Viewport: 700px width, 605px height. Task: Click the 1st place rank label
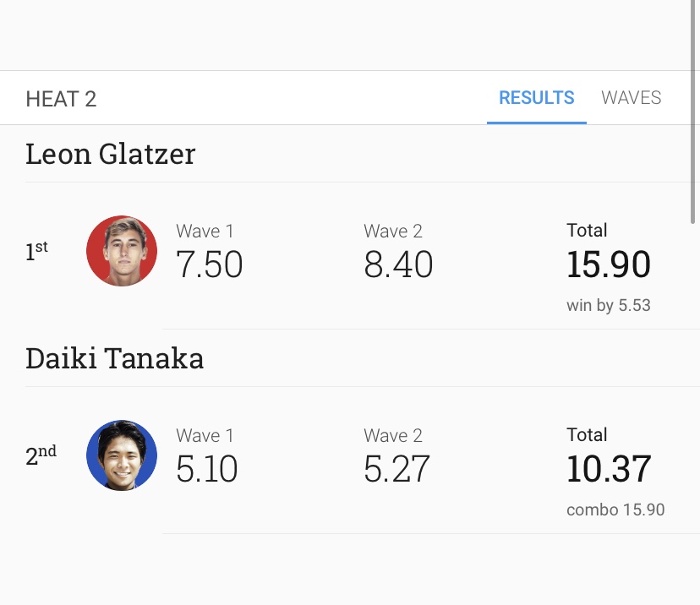36,251
